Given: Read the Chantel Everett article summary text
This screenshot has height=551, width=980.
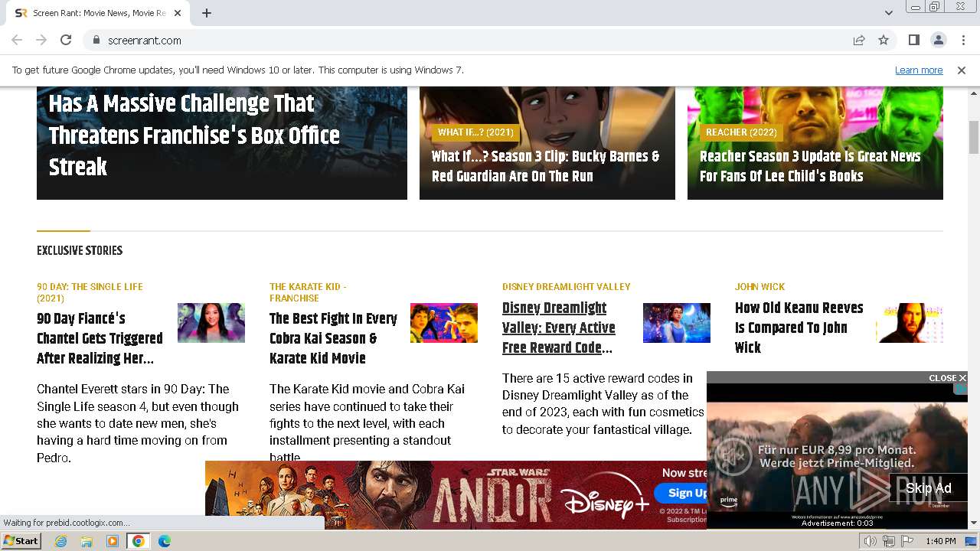Looking at the screenshot, I should pos(138,423).
